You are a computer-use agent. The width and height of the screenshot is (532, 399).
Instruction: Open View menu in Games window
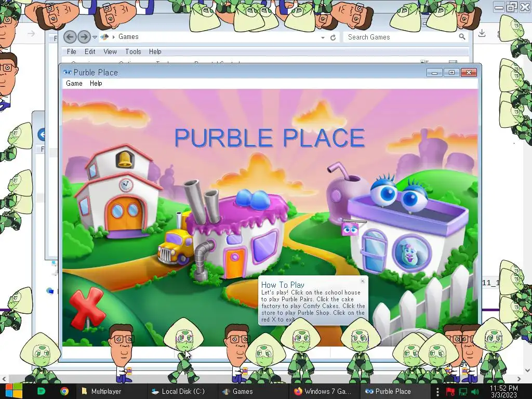point(110,51)
